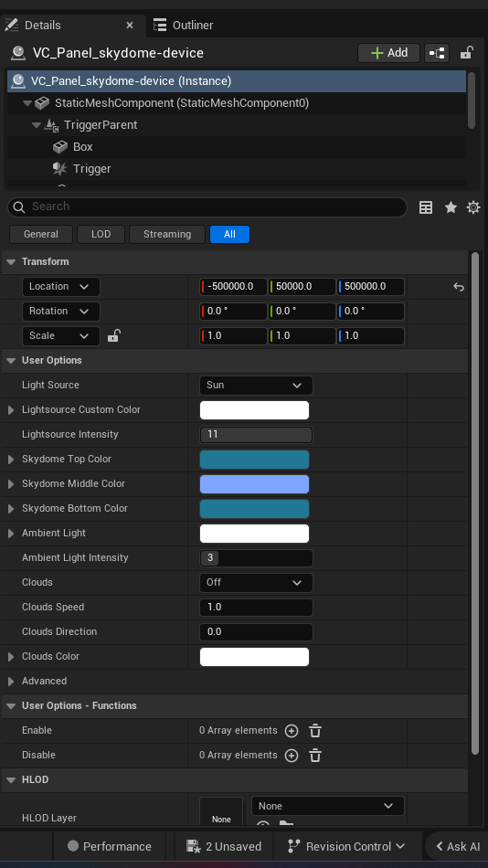Expand the Advanced section
This screenshot has width=488, height=868.
coord(11,682)
